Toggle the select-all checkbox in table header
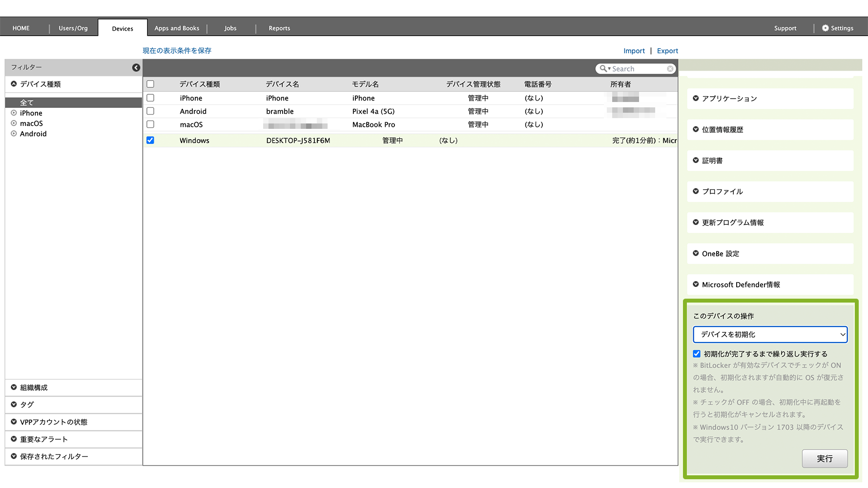Viewport: 868px width, 488px height. [150, 84]
